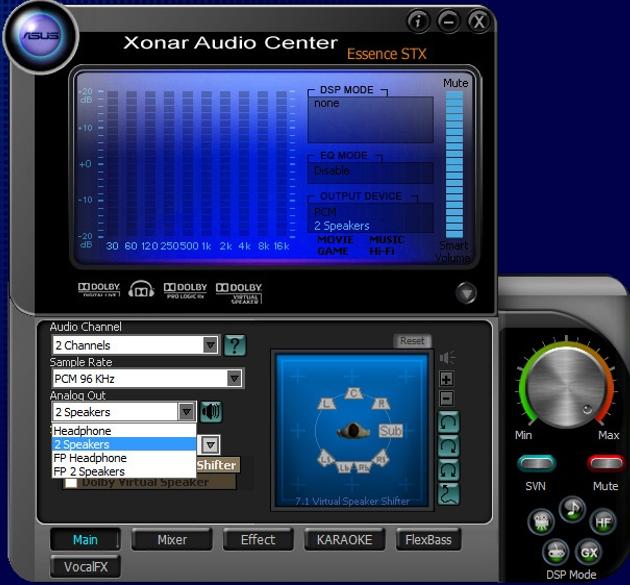Select the center C speaker in shifter
This screenshot has width=630, height=585.
tap(354, 393)
